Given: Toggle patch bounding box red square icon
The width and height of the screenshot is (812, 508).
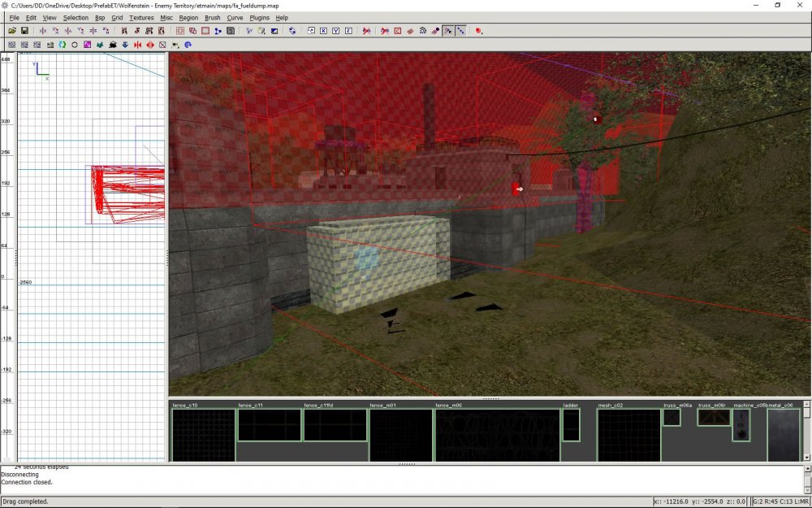Looking at the screenshot, I should [398, 31].
